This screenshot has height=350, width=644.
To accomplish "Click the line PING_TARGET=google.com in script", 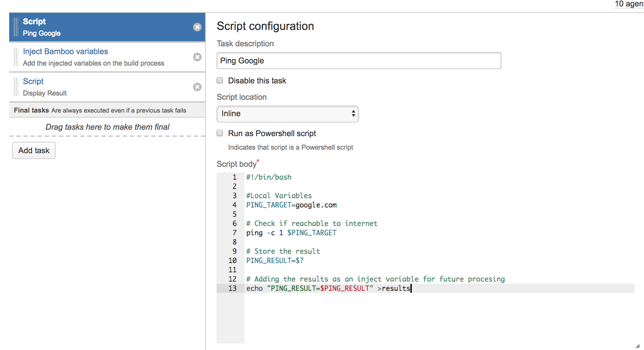I will (x=291, y=205).
